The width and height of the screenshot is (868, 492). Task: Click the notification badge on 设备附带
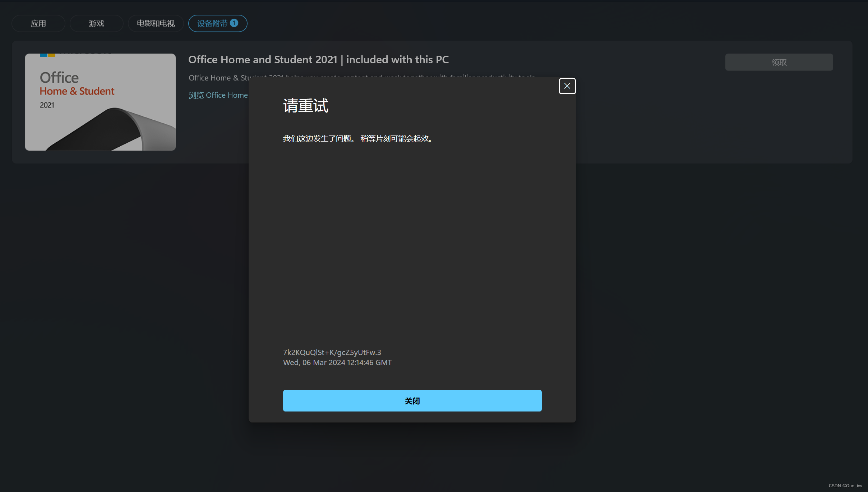click(234, 23)
